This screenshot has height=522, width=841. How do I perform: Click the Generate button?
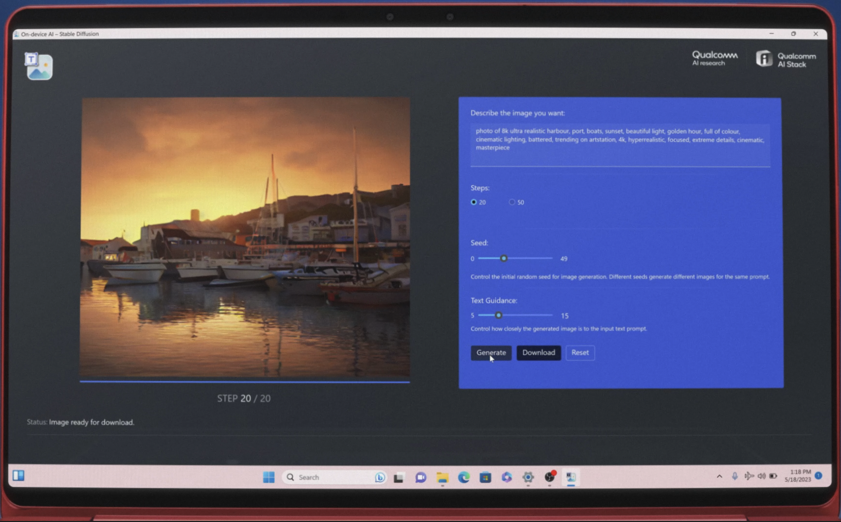(x=491, y=353)
